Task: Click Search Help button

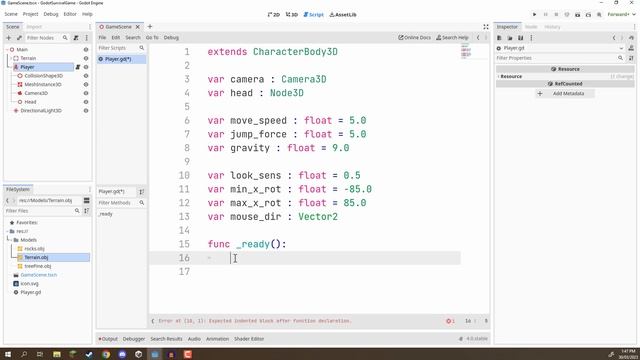Action: (x=452, y=38)
